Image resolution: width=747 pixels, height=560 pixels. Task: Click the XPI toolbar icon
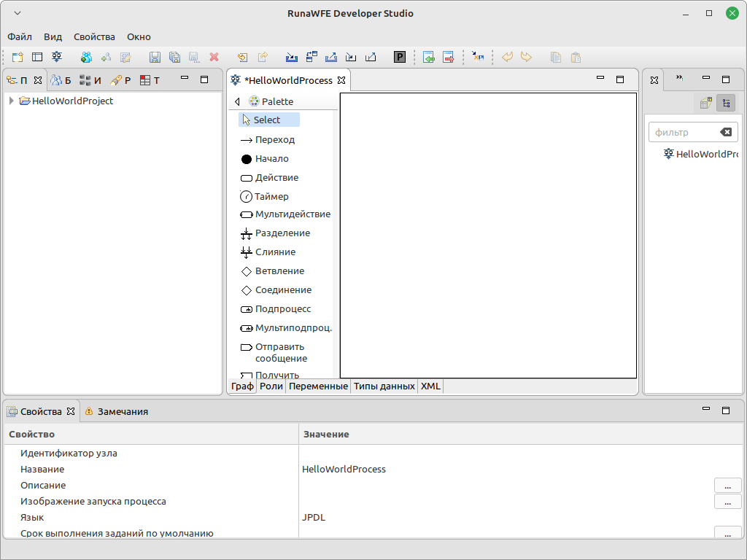477,57
